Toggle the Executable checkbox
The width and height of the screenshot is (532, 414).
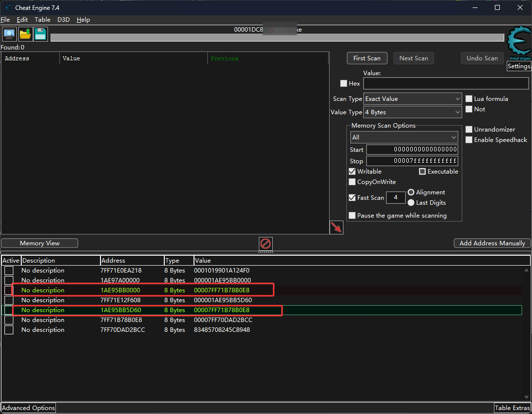click(x=423, y=172)
